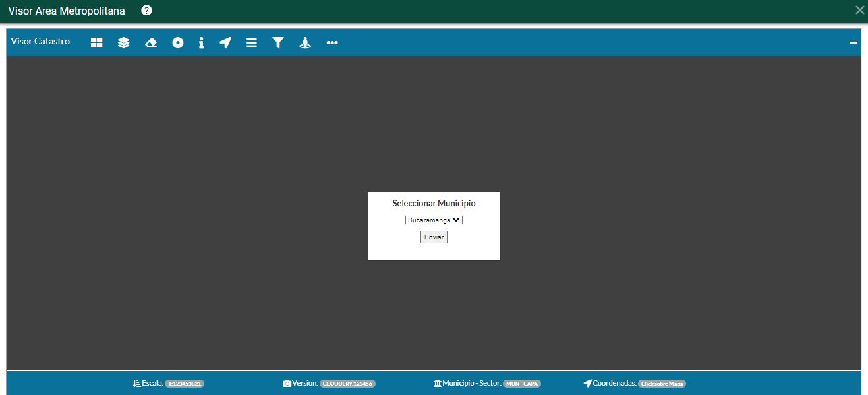Close the Visor Area Metropolitana window
Image resolution: width=868 pixels, height=395 pixels.
859,10
